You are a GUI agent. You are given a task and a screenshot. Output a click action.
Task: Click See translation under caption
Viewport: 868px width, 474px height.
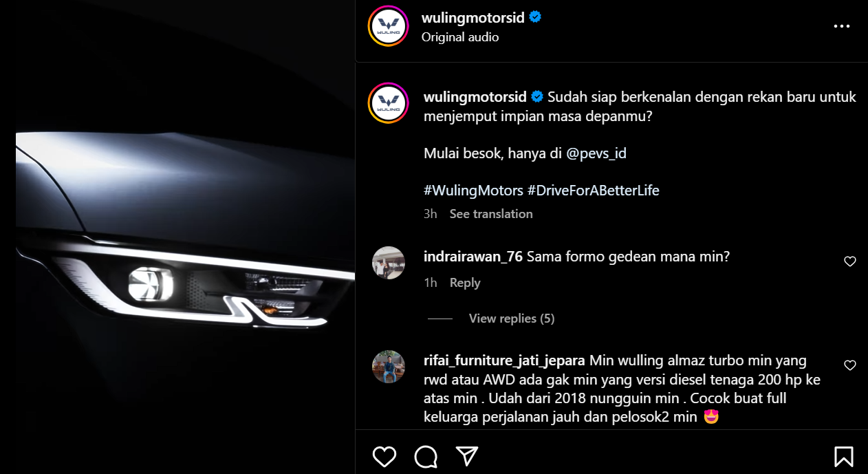pyautogui.click(x=491, y=214)
